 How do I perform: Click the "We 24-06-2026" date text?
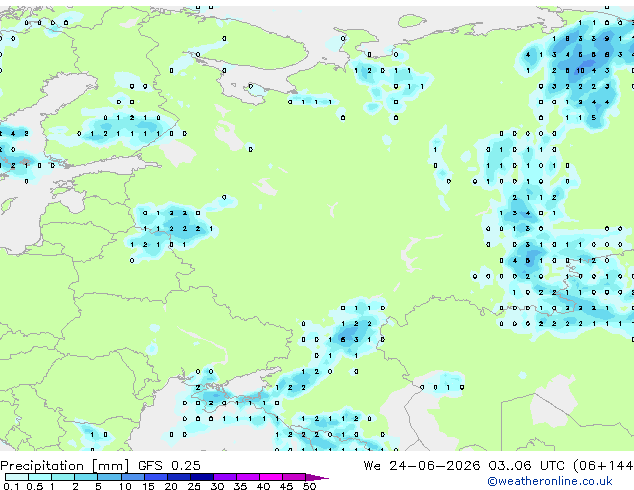[422, 466]
